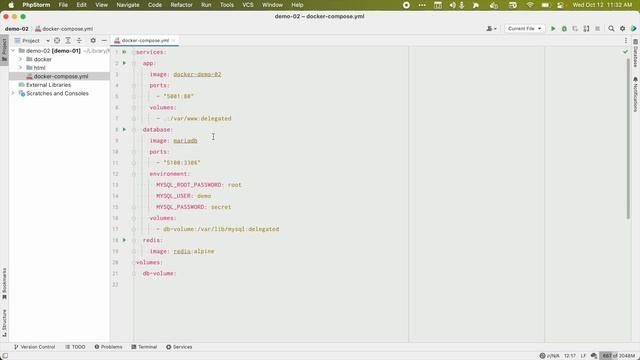This screenshot has width=640, height=360.
Task: Toggle the Notifications side tab
Action: [x=636, y=94]
